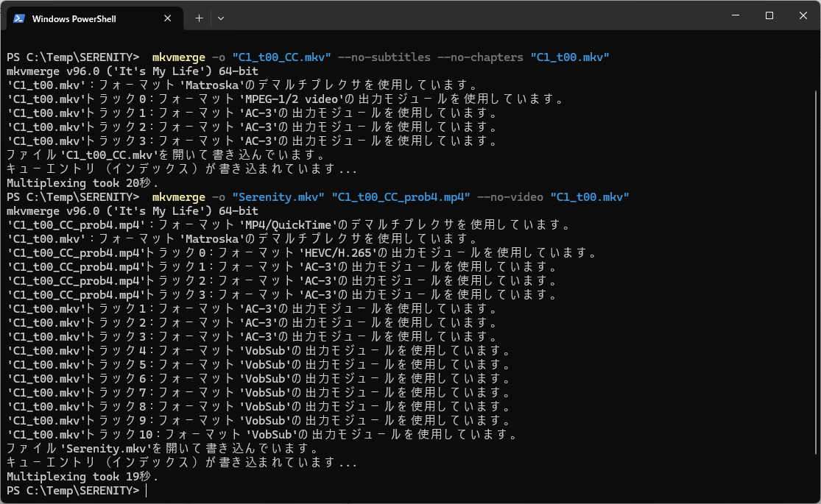Click the PowerShell icon in the tab
Viewport: 821px width, 504px height.
tap(20, 18)
